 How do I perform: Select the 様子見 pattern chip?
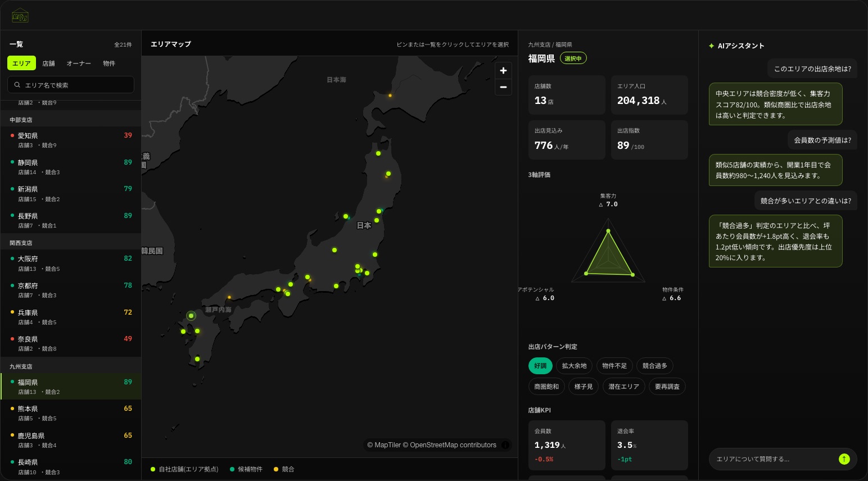click(584, 387)
